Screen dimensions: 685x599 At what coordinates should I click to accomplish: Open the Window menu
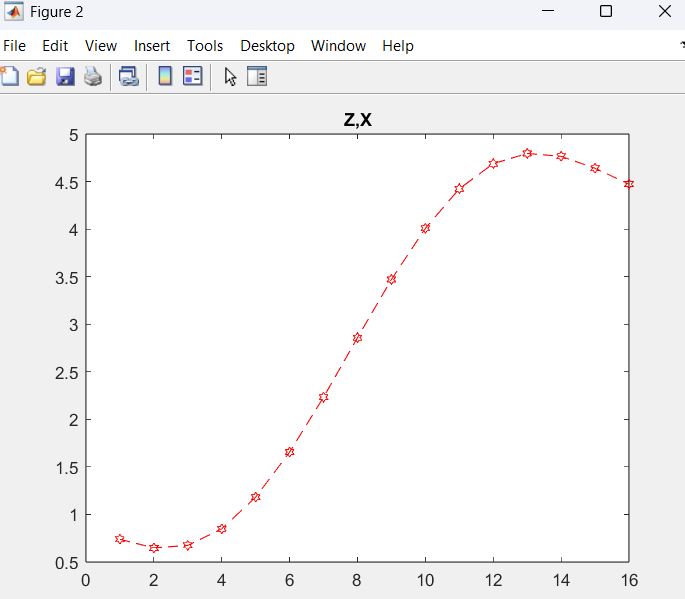pos(339,46)
